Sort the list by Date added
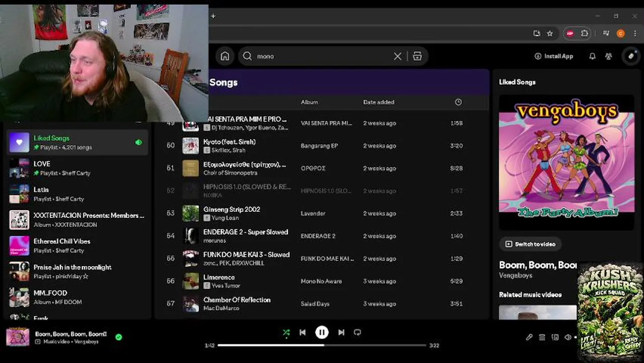 tap(378, 102)
